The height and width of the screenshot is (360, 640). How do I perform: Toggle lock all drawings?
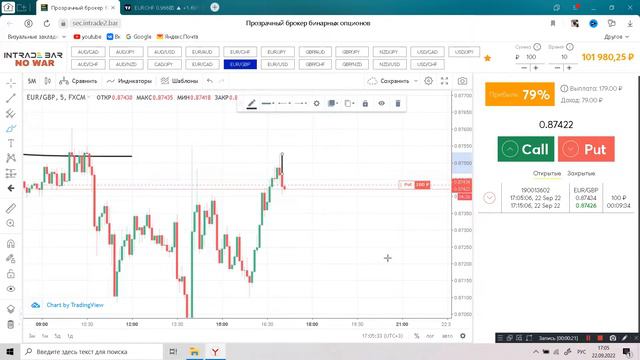[11, 274]
